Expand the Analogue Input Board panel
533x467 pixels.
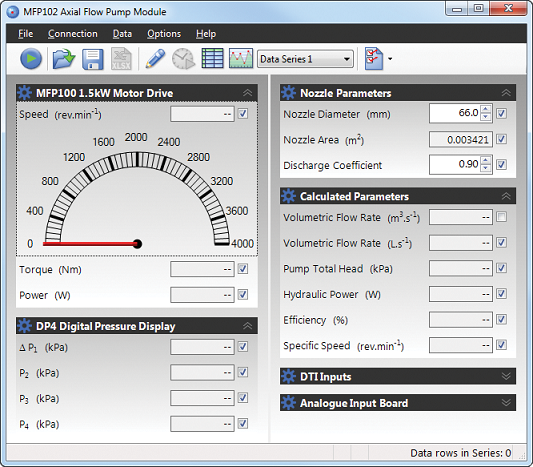(x=506, y=403)
